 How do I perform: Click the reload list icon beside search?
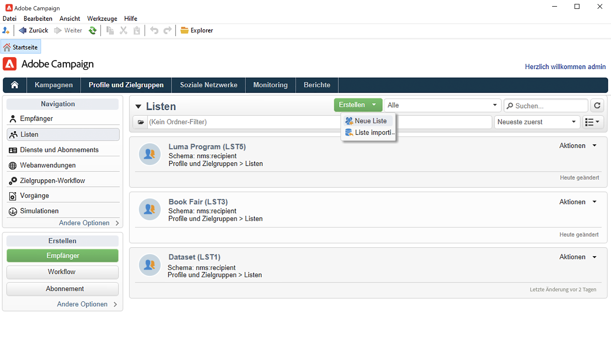tap(597, 106)
